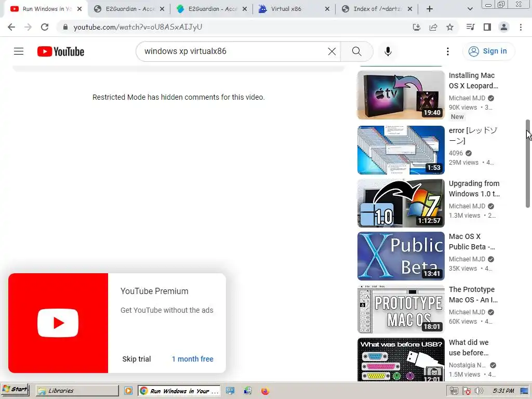Switch to Index of /~dartz tab
This screenshot has width=532, height=399.
pyautogui.click(x=377, y=9)
